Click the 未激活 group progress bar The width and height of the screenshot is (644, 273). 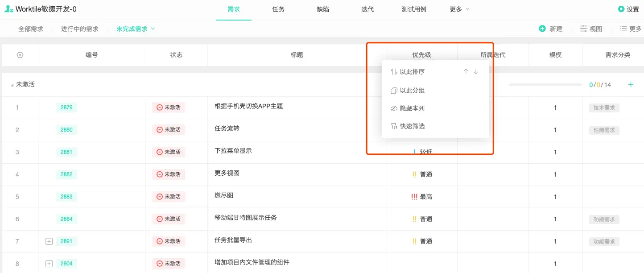546,85
